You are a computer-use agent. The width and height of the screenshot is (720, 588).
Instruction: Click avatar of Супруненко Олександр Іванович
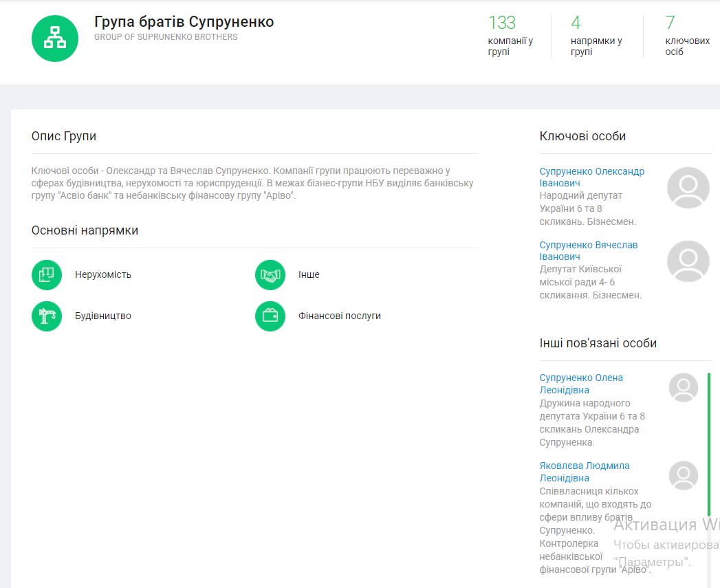[x=688, y=188]
